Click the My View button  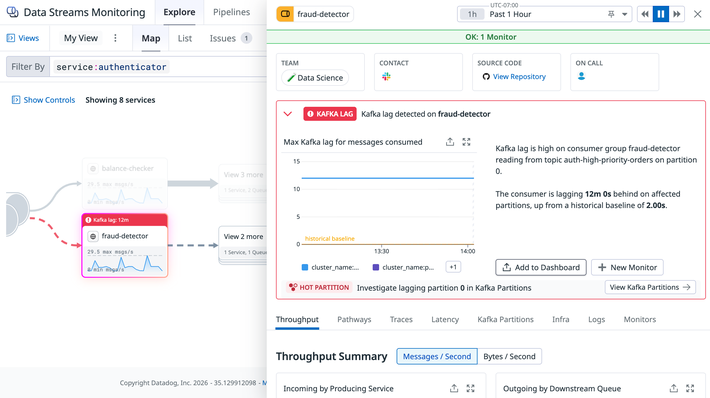click(x=81, y=38)
